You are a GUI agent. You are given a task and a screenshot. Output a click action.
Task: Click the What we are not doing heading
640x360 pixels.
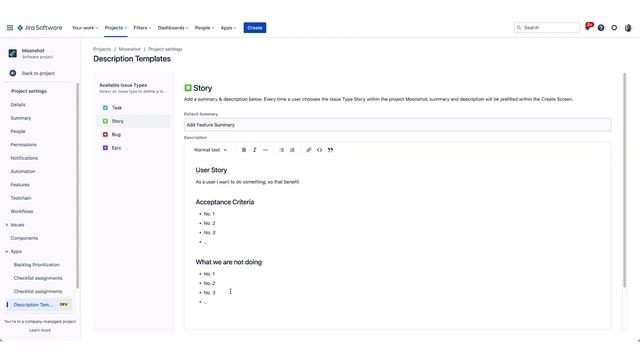click(x=229, y=262)
